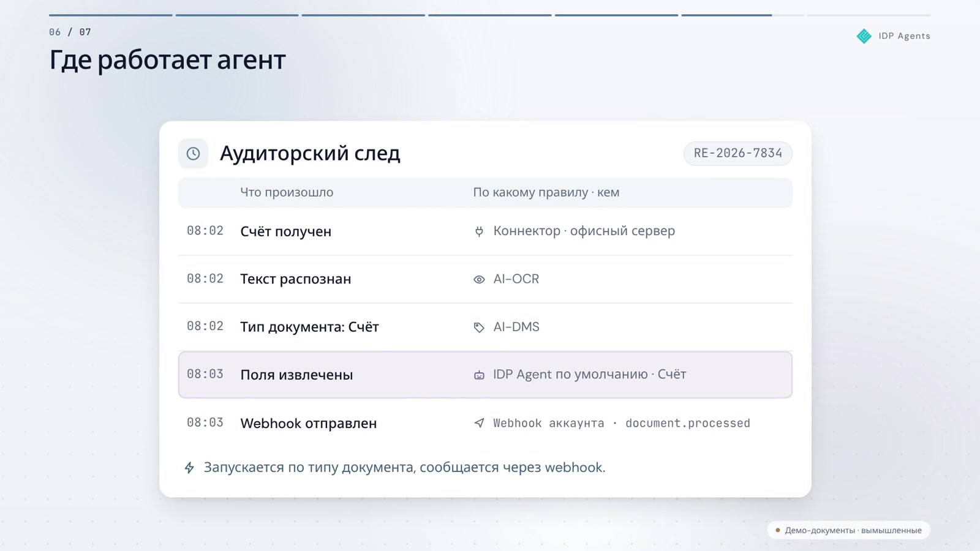Click IDP Agent по умолчанию · Счёт
The width and height of the screenshot is (980, 551).
click(x=589, y=374)
